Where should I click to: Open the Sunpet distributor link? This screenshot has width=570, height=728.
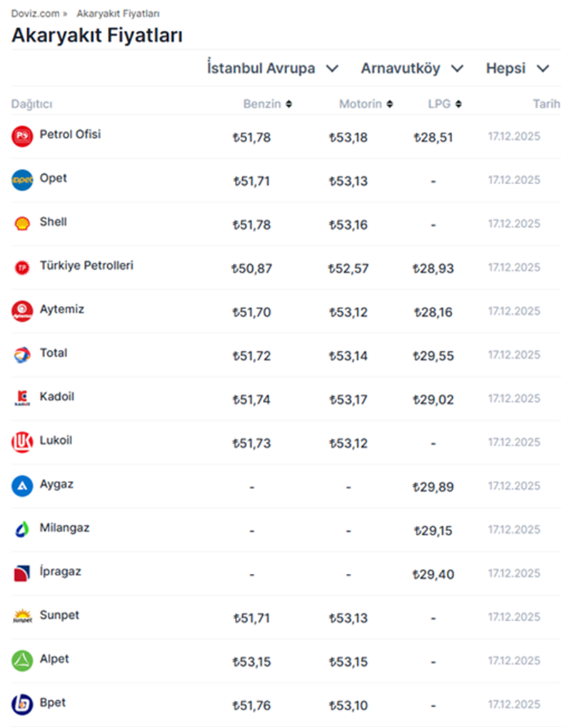[x=59, y=615]
